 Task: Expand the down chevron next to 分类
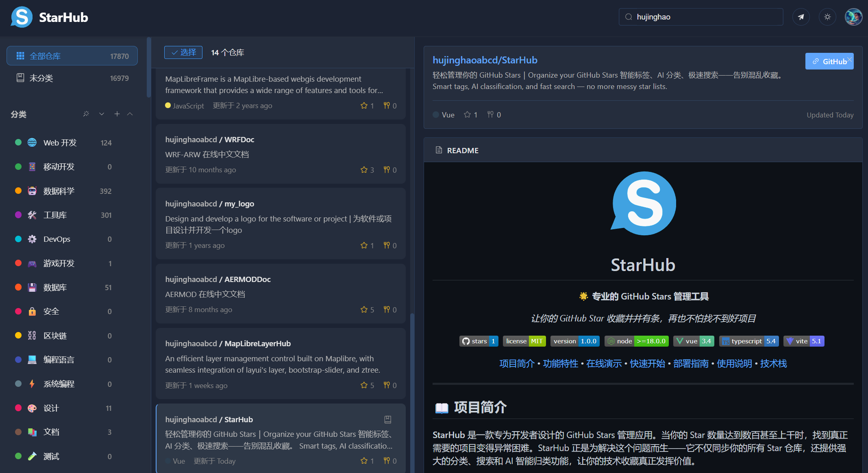coord(102,114)
